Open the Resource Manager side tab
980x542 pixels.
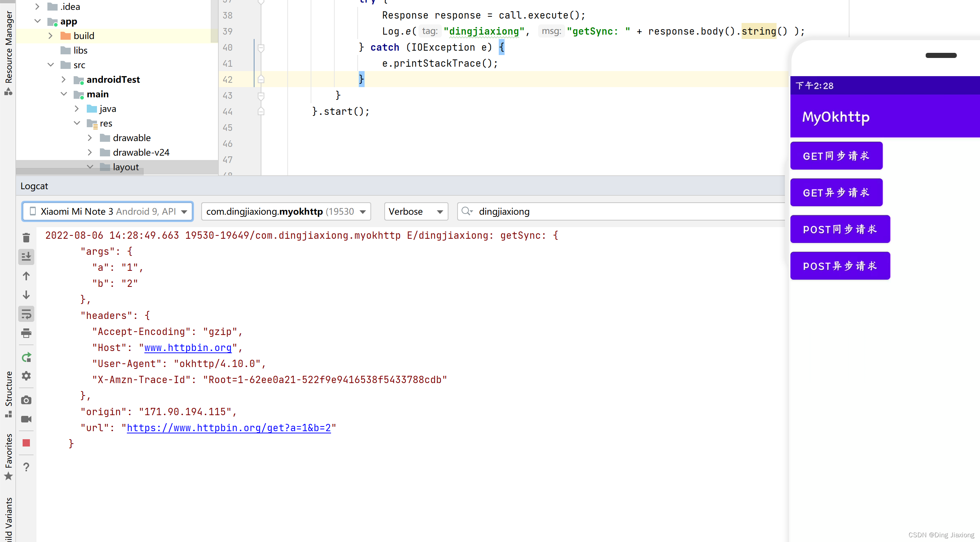pyautogui.click(x=8, y=52)
